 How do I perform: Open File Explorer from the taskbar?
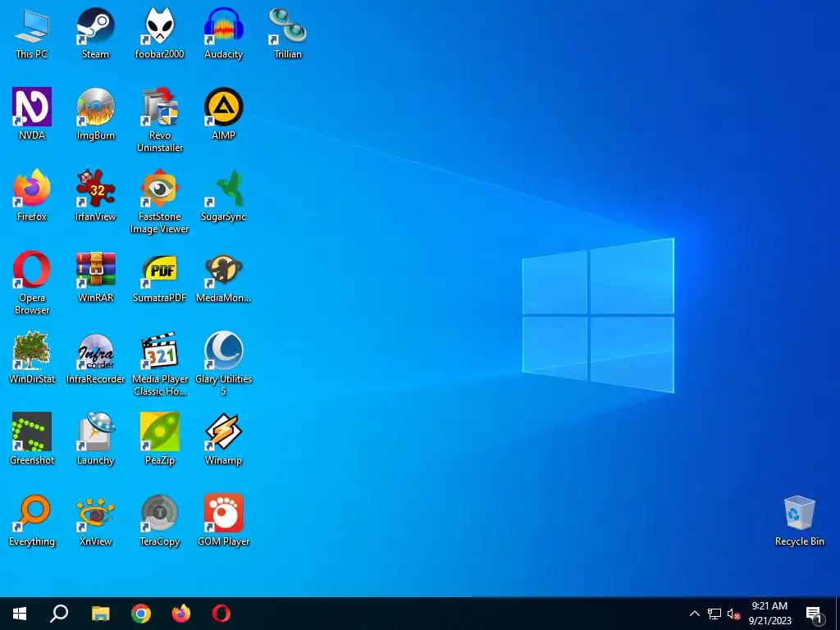pyautogui.click(x=100, y=614)
